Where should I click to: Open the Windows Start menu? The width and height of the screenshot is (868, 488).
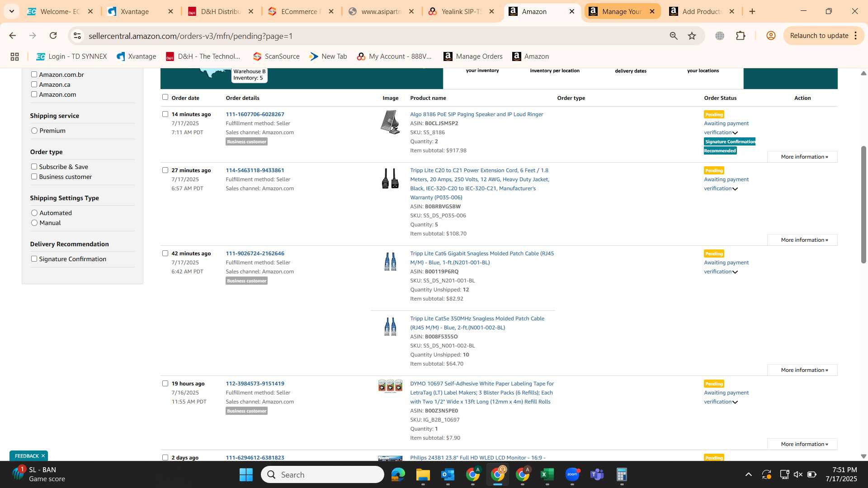[x=246, y=474]
